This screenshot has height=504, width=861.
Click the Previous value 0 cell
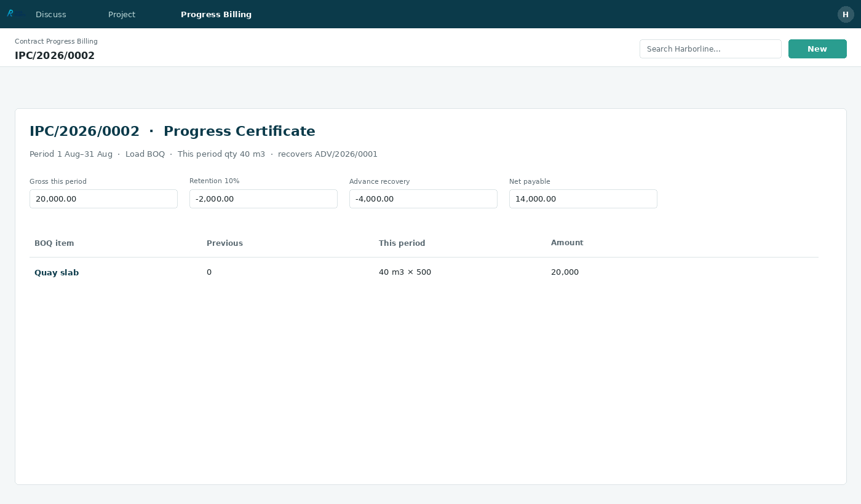209,272
